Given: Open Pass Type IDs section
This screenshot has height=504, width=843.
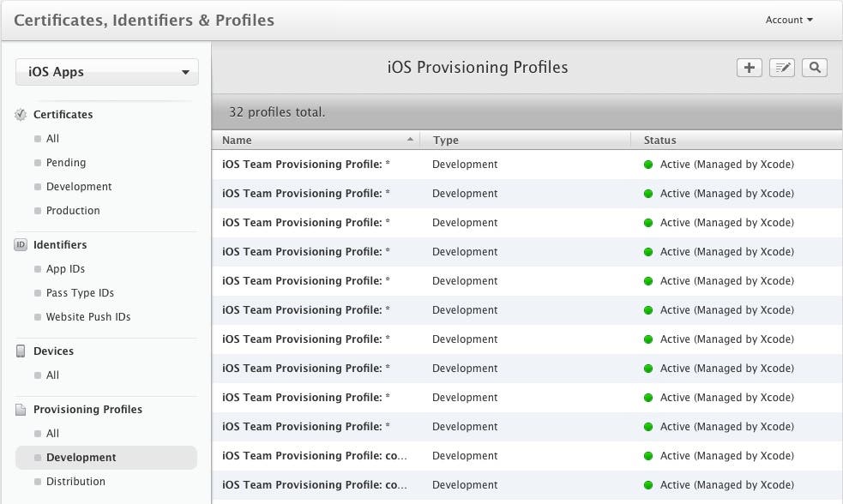Looking at the screenshot, I should pyautogui.click(x=80, y=293).
